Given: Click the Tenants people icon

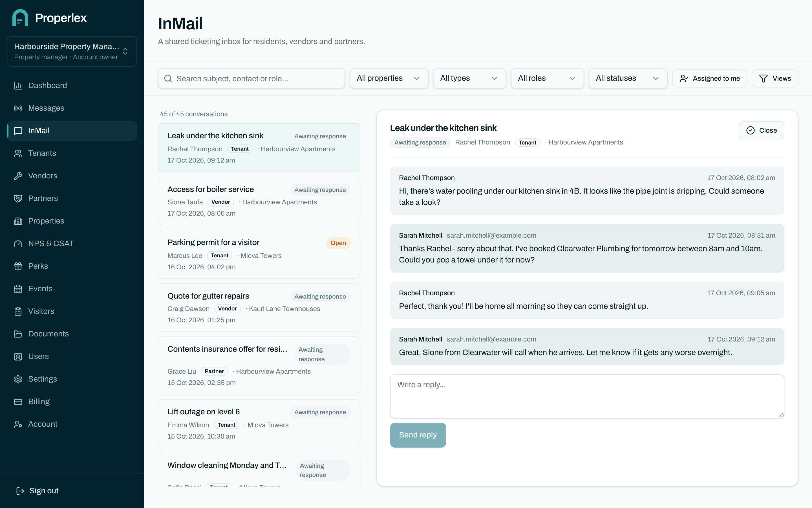Looking at the screenshot, I should (18, 153).
